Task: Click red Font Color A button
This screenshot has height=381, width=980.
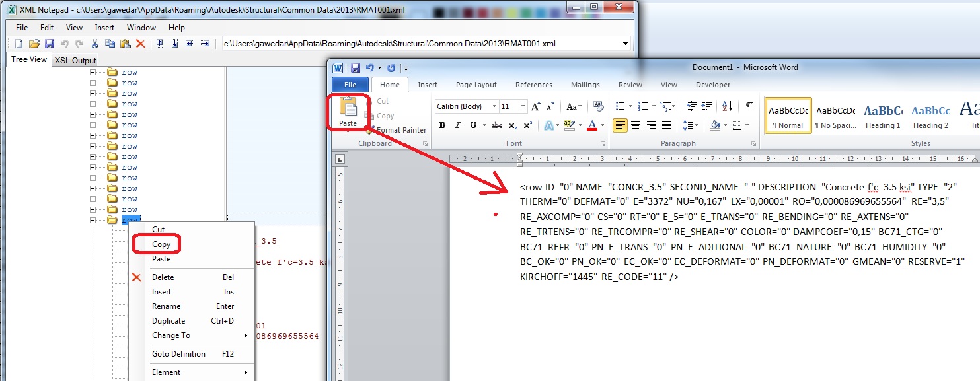Action: 592,125
